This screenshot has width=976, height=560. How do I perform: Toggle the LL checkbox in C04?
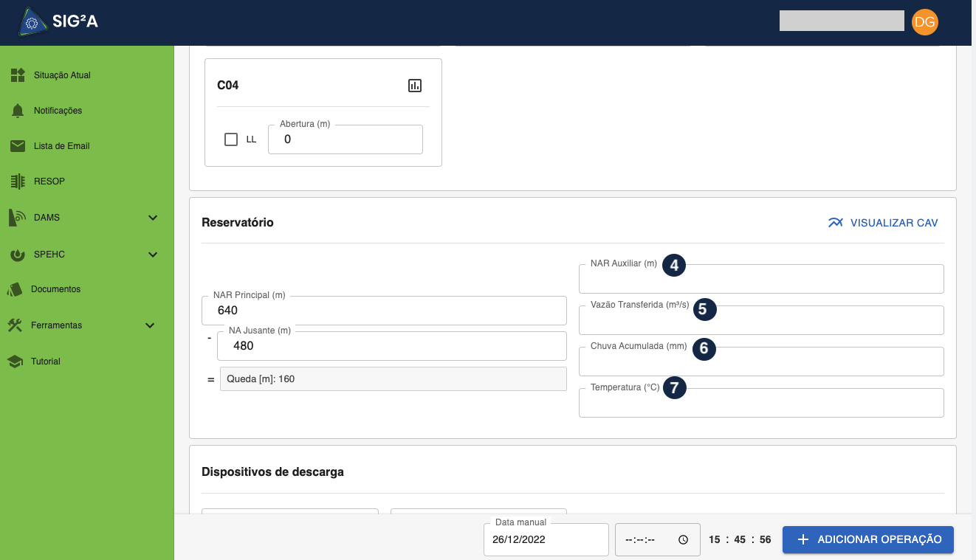pyautogui.click(x=231, y=139)
